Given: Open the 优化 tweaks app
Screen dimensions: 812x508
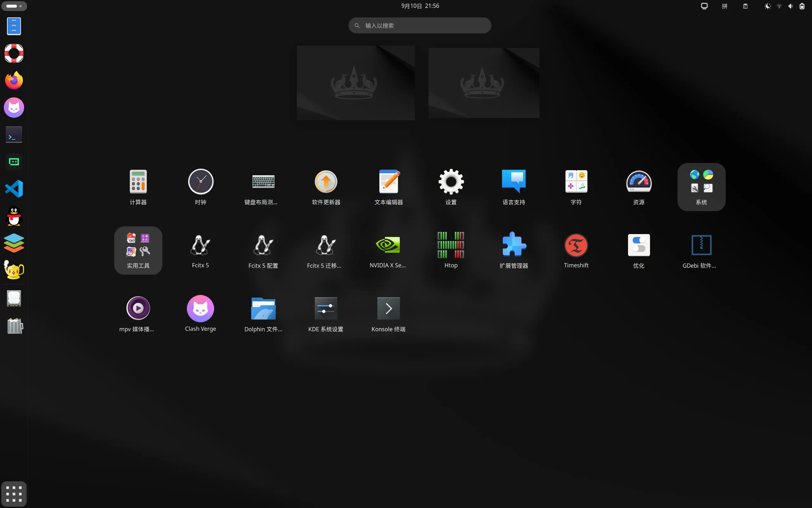Looking at the screenshot, I should click(x=639, y=250).
